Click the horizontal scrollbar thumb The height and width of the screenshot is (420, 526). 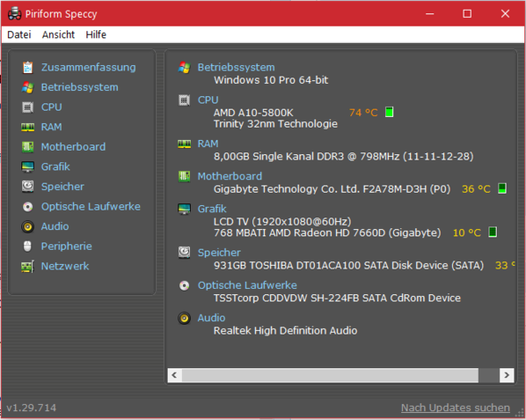coord(330,375)
